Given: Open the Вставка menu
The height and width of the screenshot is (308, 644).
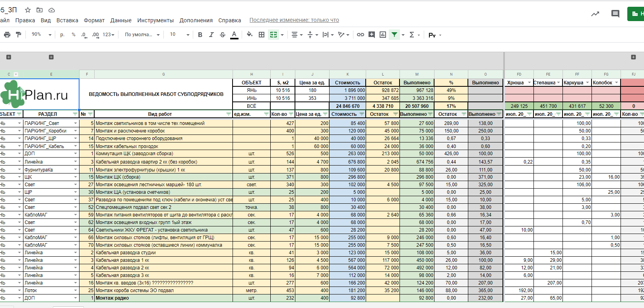Looking at the screenshot, I should point(67,20).
